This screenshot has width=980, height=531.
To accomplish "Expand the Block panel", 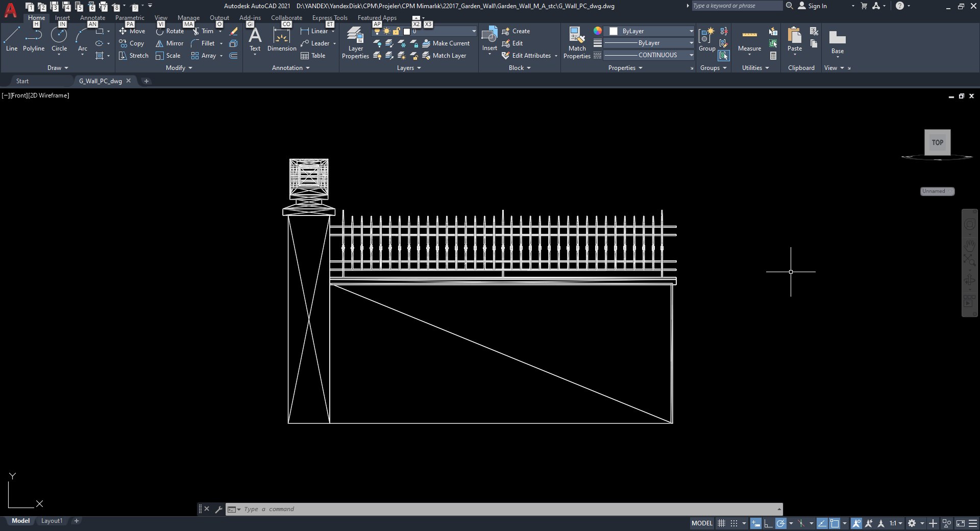I will click(520, 68).
